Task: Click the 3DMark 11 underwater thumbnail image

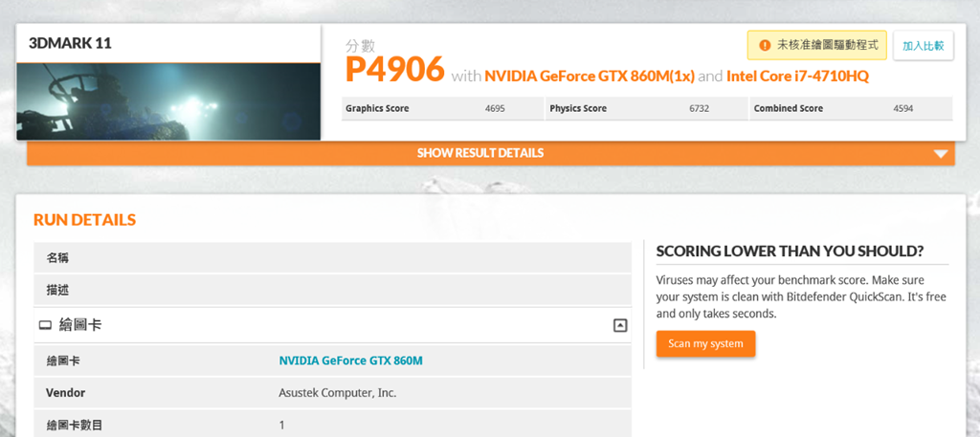Action: (168, 101)
